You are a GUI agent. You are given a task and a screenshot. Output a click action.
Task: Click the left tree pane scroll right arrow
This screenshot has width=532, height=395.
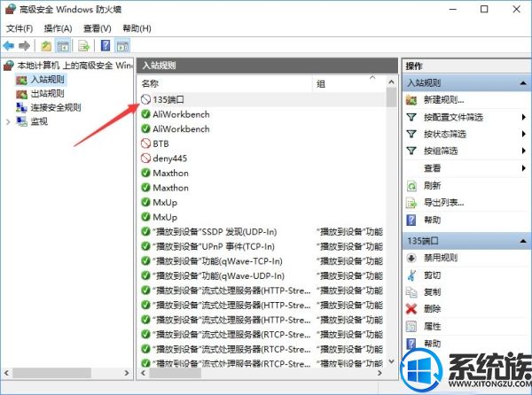pos(127,373)
